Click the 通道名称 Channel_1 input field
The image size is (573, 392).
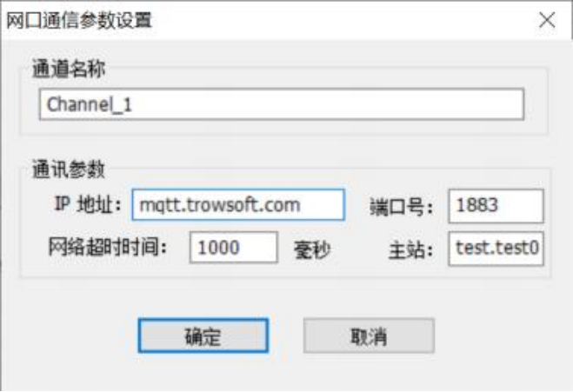coord(282,104)
